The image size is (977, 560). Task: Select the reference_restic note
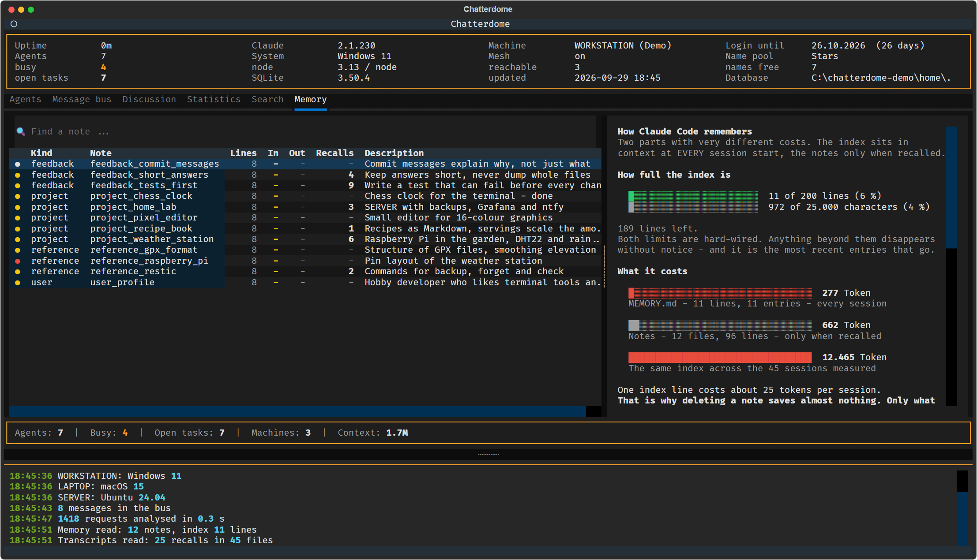[305, 272]
